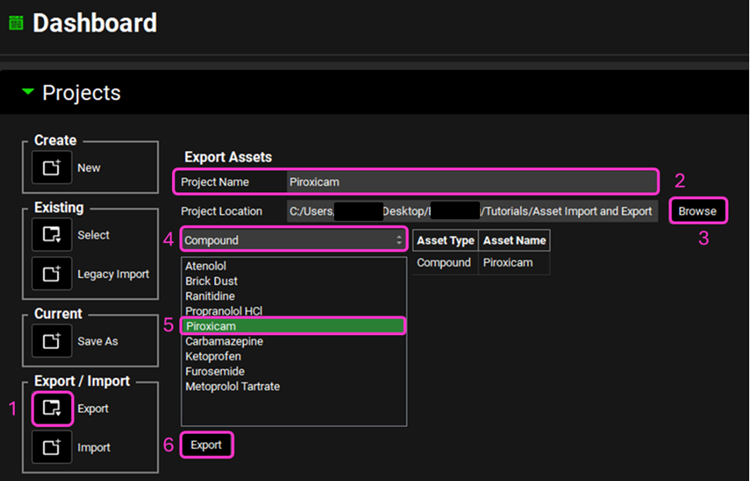Select Brick Dust from the list
The image size is (750, 481).
pyautogui.click(x=210, y=282)
